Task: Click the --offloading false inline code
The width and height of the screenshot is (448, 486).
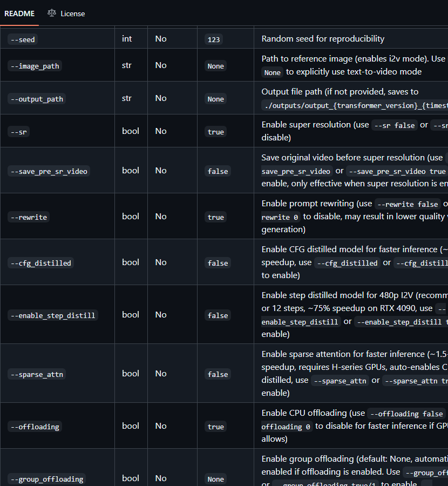Action: [x=406, y=414]
